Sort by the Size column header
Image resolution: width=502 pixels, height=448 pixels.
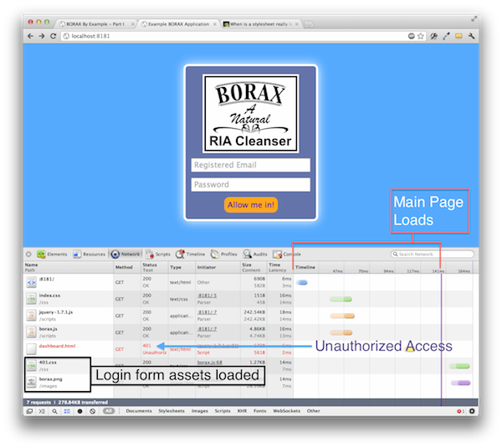tap(254, 267)
